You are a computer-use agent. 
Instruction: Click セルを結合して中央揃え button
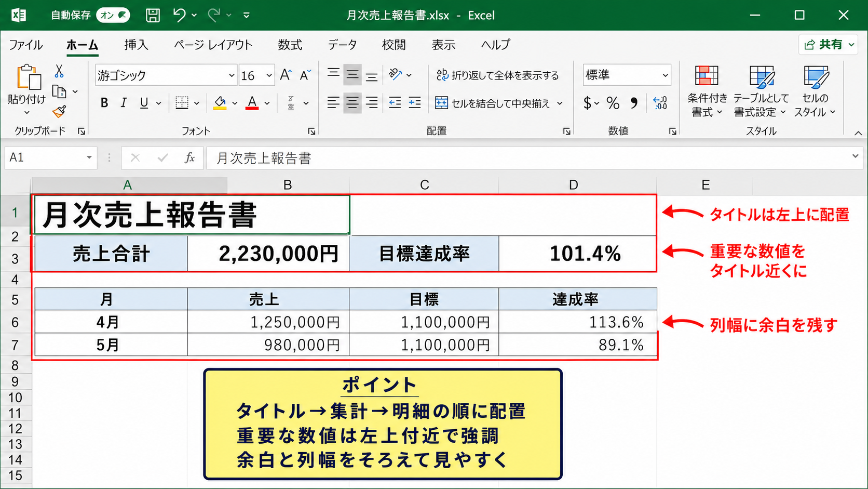(x=493, y=103)
